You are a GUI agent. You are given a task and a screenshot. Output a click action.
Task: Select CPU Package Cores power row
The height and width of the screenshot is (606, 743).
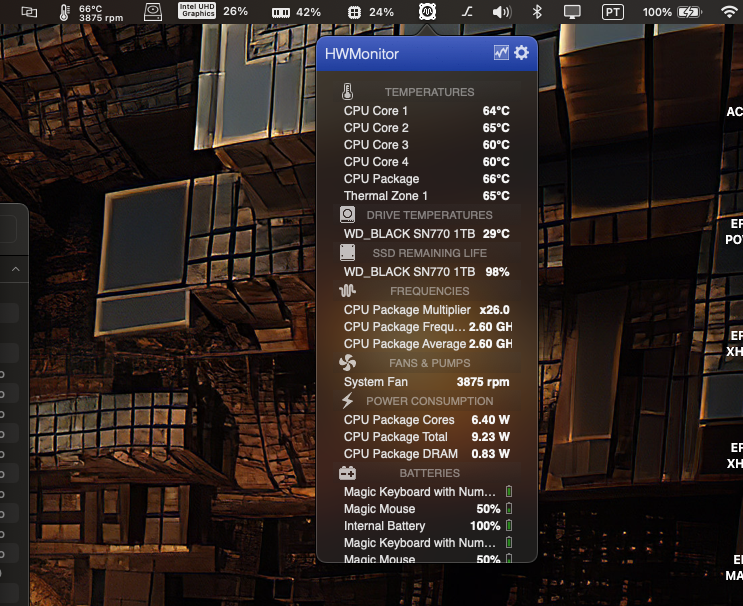click(x=426, y=419)
